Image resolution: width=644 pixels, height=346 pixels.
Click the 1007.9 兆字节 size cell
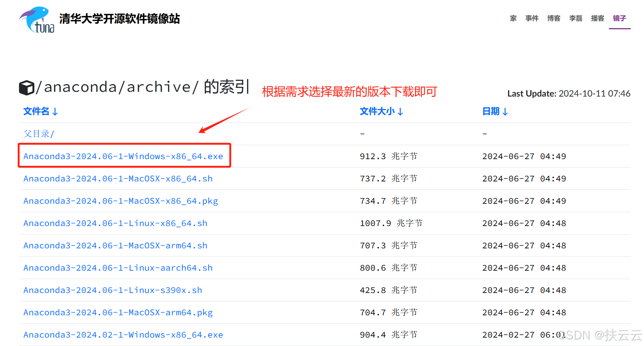coord(391,223)
